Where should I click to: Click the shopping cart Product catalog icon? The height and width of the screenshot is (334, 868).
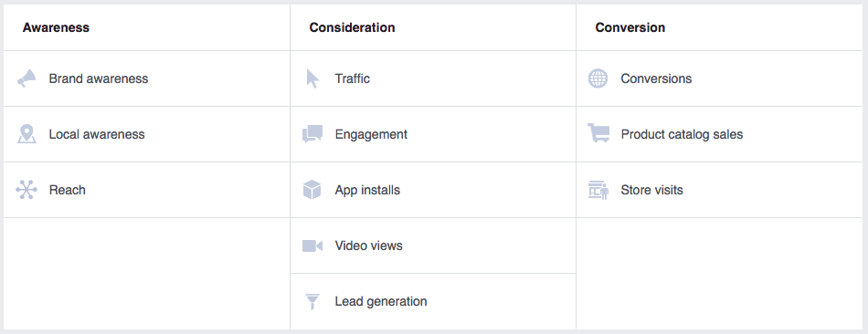[x=598, y=133]
